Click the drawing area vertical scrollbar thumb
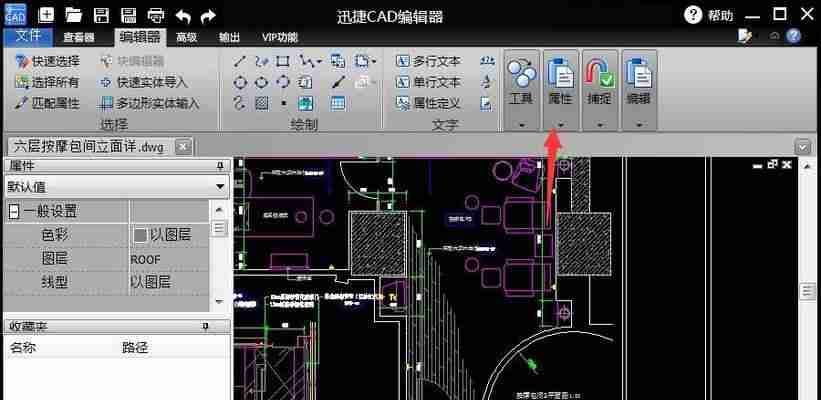This screenshot has height=400, width=821. [808, 291]
